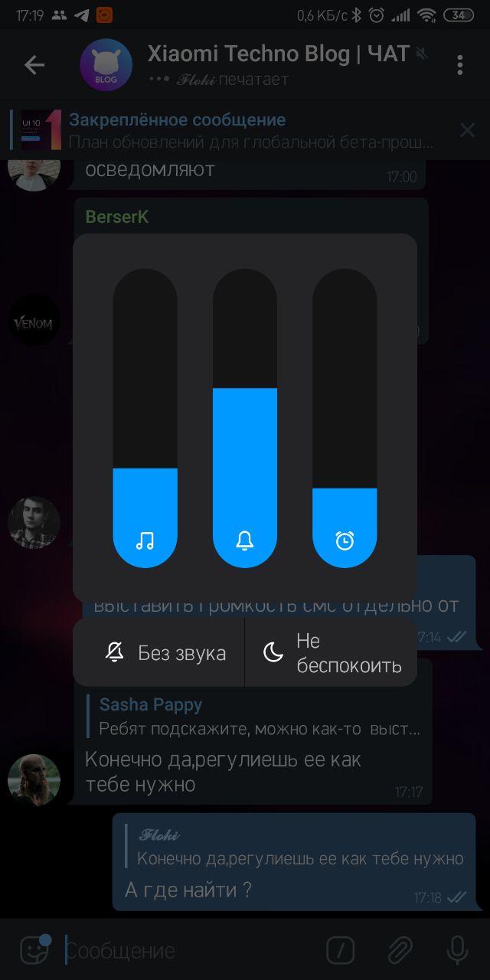The image size is (490, 980).
Task: Click the alarm clock volume icon
Action: (345, 541)
